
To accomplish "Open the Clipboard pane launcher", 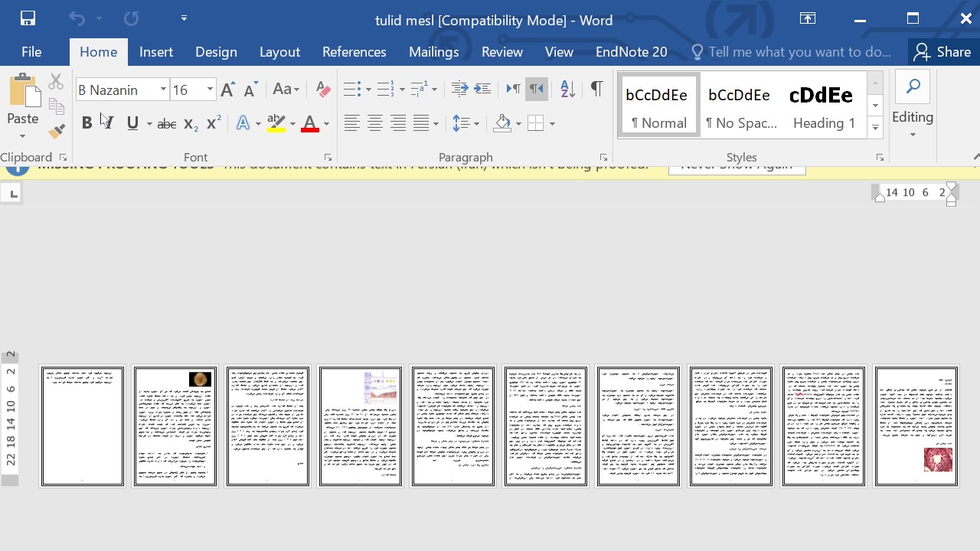I will tap(63, 158).
